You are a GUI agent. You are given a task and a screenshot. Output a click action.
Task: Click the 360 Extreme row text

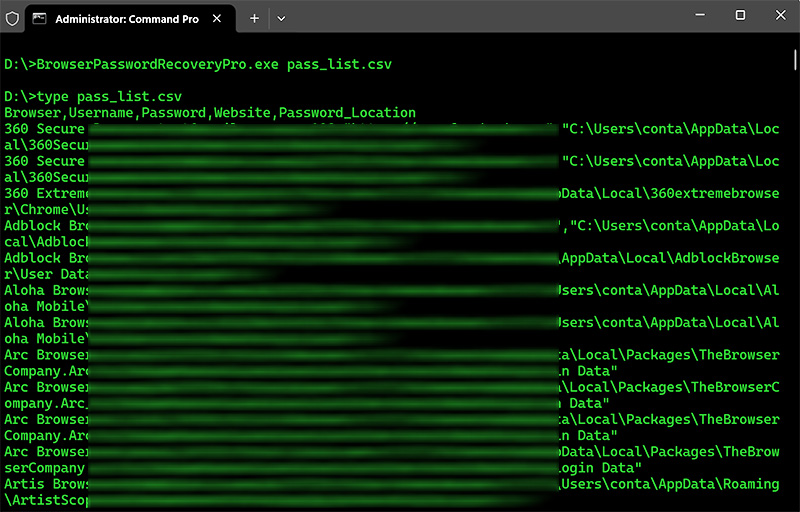(x=46, y=193)
